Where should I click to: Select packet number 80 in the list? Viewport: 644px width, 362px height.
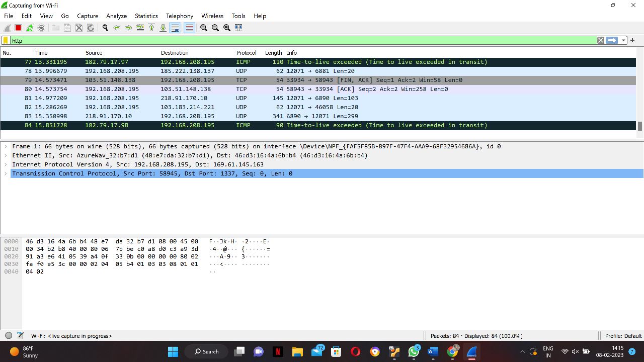click(x=201, y=89)
